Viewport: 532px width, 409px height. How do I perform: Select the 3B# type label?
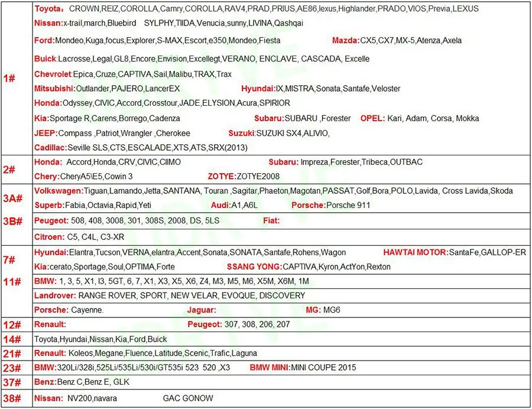click(13, 221)
